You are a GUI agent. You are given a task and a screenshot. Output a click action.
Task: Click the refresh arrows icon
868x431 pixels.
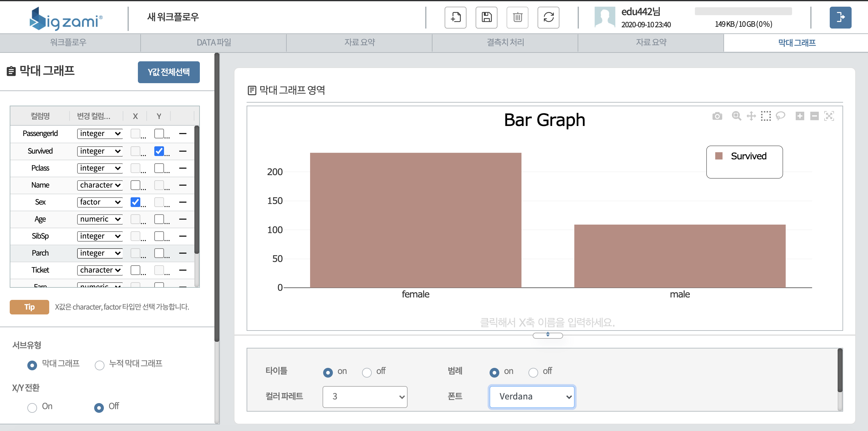point(548,18)
